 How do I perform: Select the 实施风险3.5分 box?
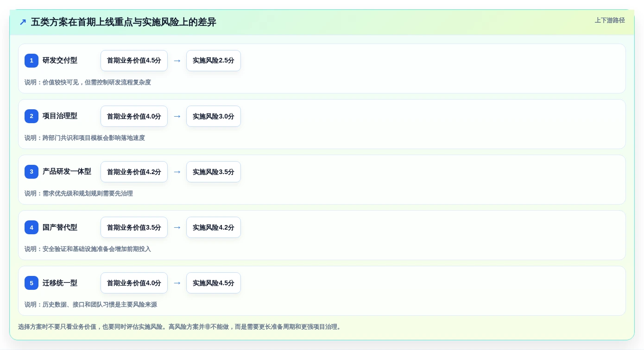click(x=214, y=172)
